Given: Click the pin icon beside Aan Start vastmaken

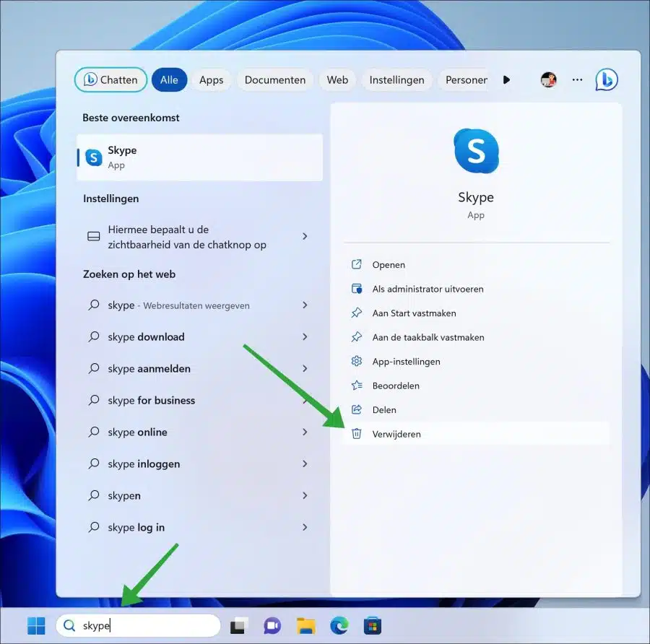Looking at the screenshot, I should pos(357,313).
